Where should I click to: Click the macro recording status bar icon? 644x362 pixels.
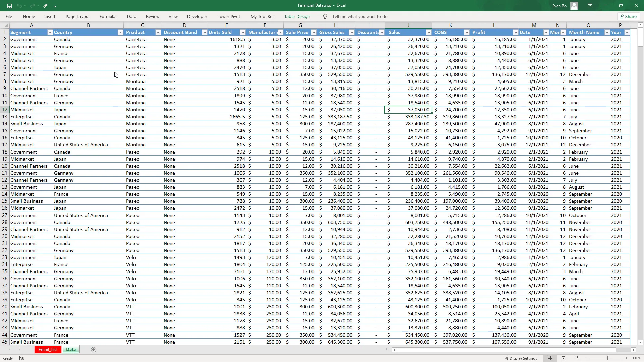tap(22, 358)
